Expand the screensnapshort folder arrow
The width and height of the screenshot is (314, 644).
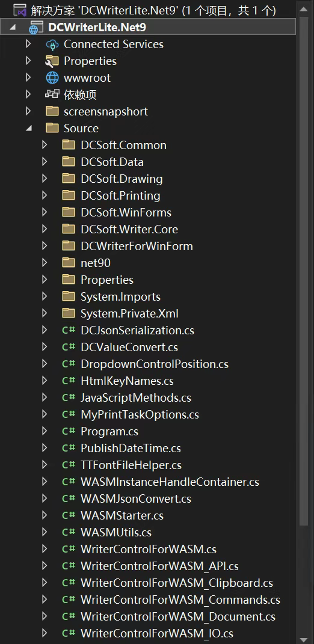[28, 111]
